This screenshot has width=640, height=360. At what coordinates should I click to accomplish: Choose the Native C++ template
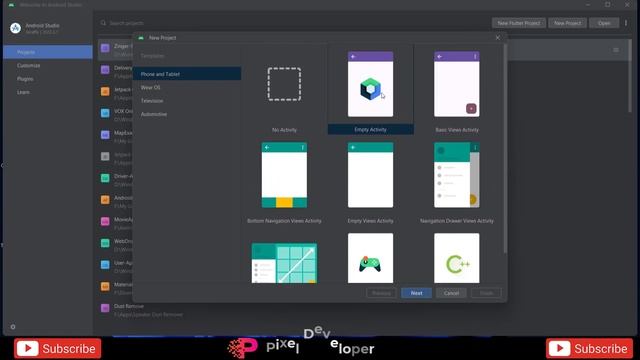456,258
